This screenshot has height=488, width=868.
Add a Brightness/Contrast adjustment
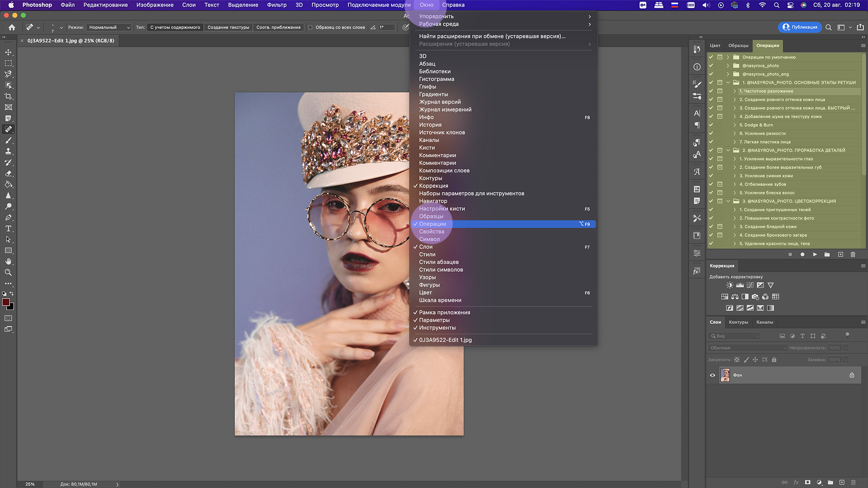(730, 285)
